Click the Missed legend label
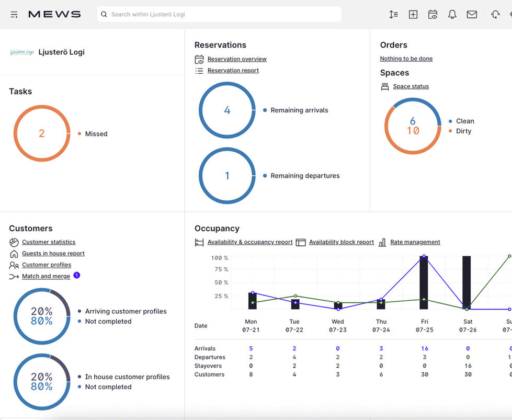Viewport: 512px width, 420px height. pyautogui.click(x=96, y=134)
